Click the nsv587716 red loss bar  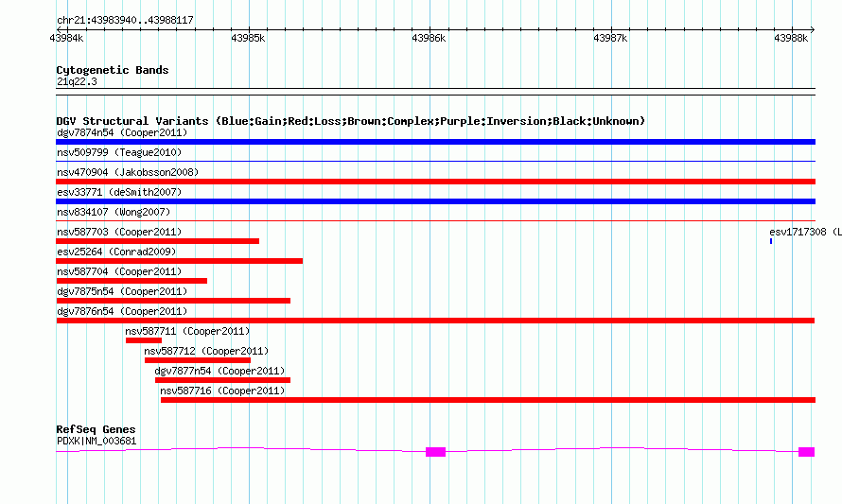point(488,400)
